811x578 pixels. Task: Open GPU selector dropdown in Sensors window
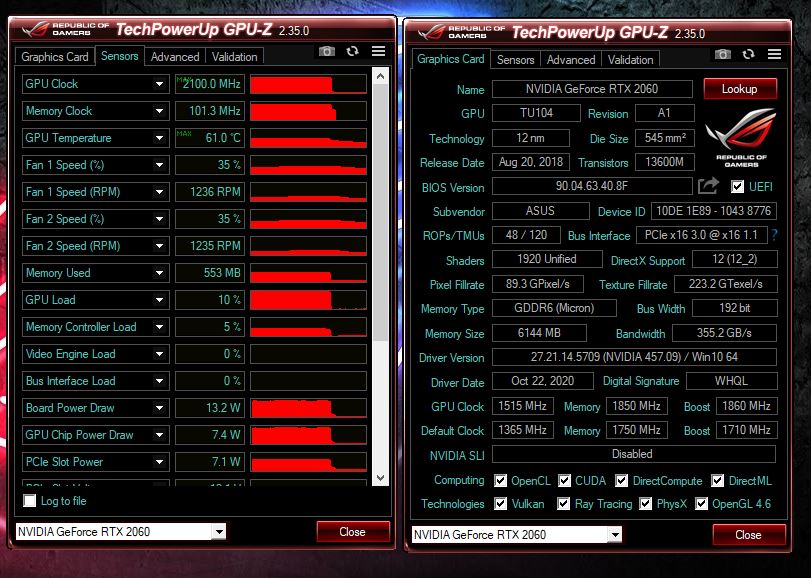[219, 531]
